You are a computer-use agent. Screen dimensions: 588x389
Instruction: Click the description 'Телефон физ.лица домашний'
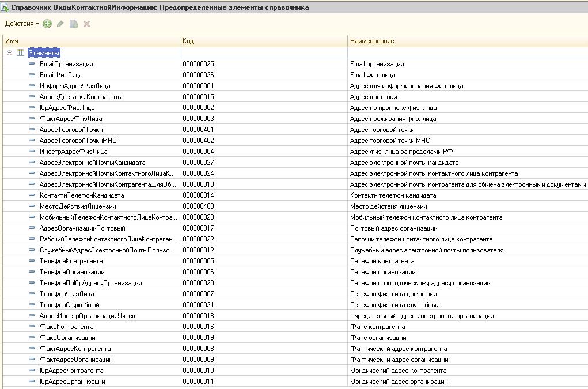click(393, 294)
